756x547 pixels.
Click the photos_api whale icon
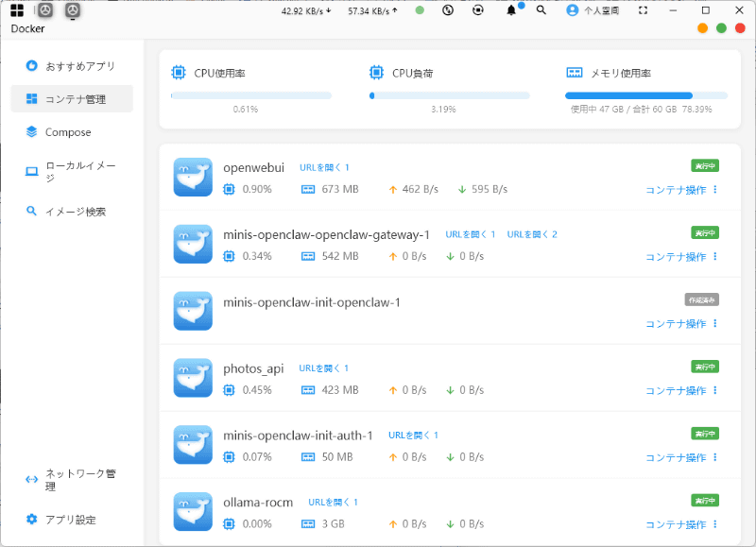pyautogui.click(x=193, y=378)
